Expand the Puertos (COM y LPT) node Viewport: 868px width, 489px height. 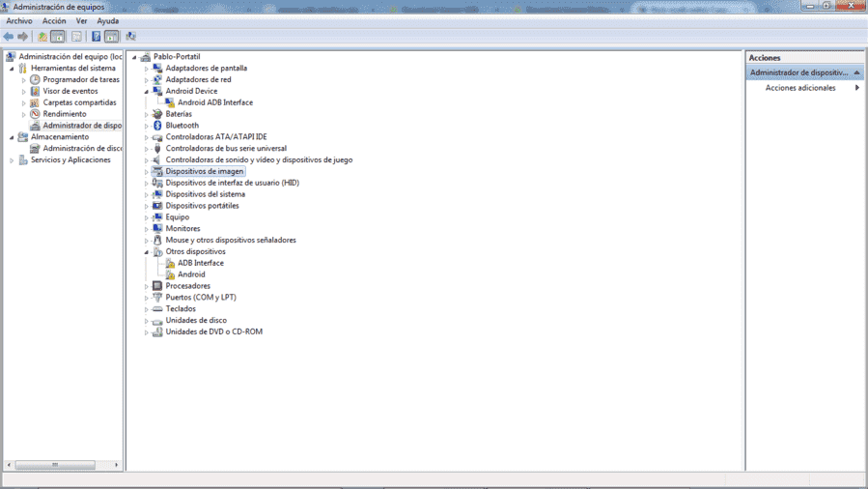146,298
